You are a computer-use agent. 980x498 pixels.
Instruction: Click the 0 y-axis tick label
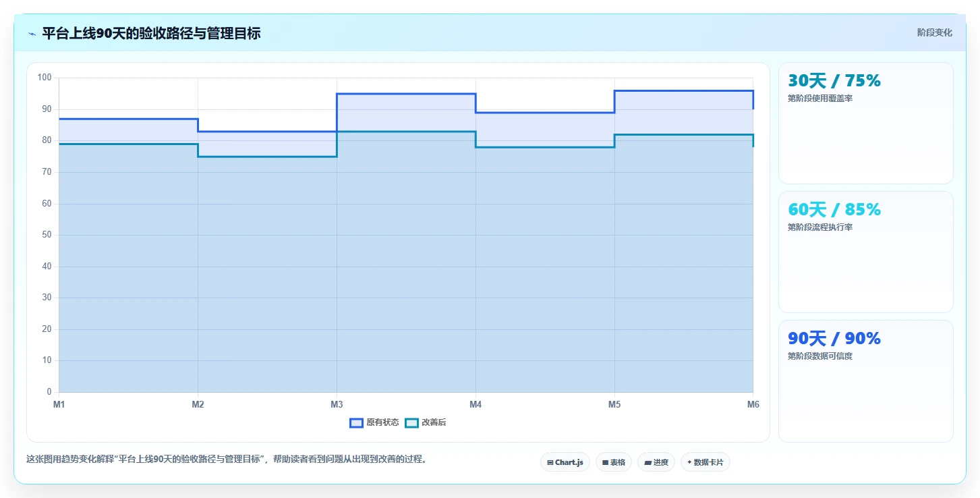[49, 392]
